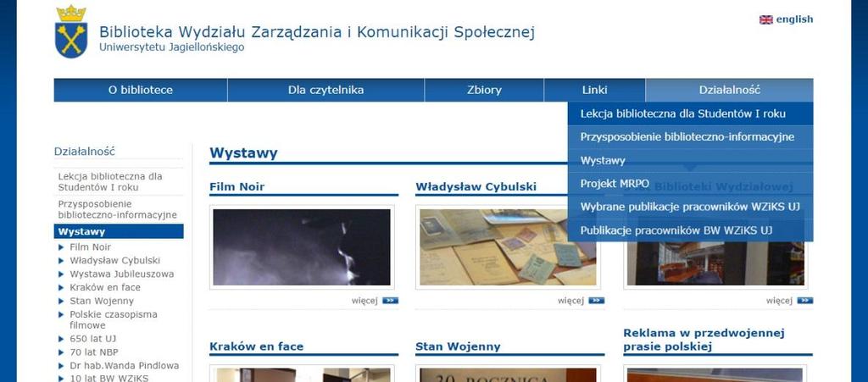Screen dimensions: 868x382
Task: Open Wybrane publikacje pracowników WZiKS UJ
Action: [690, 208]
